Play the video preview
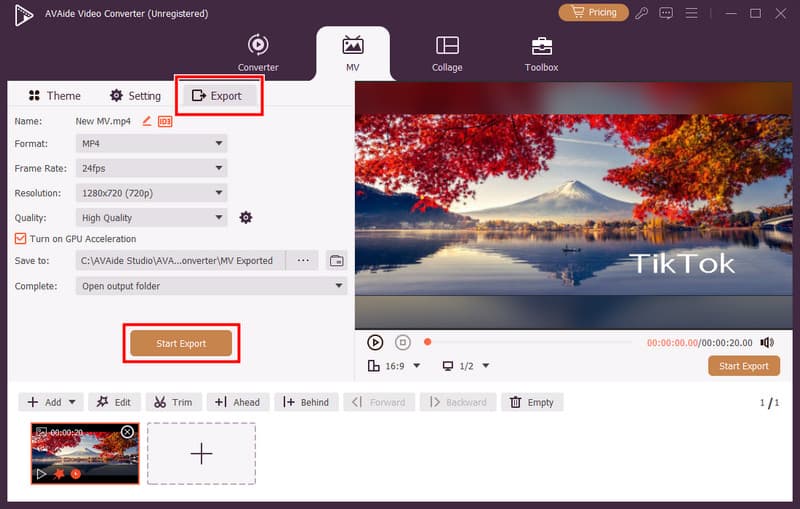The width and height of the screenshot is (800, 509). 375,342
